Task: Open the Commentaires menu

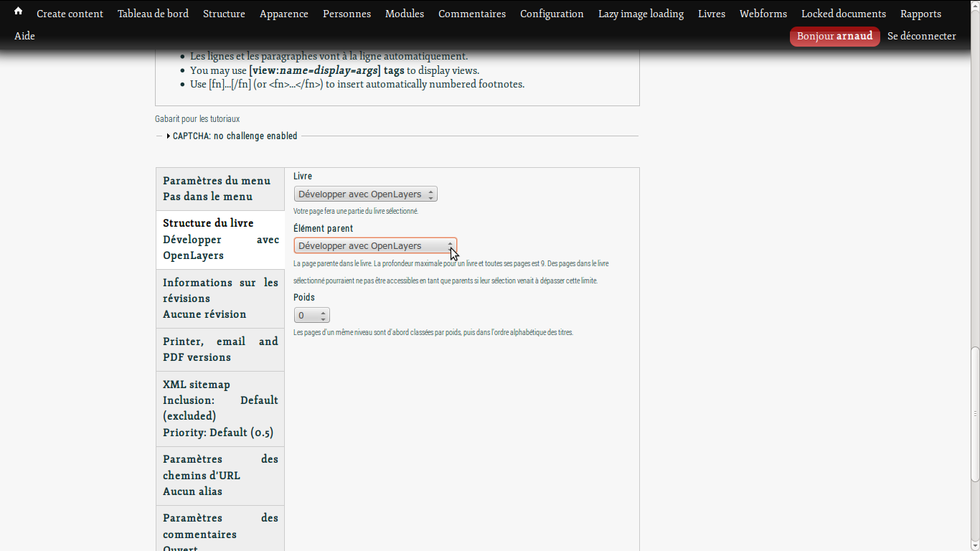Action: (x=472, y=14)
